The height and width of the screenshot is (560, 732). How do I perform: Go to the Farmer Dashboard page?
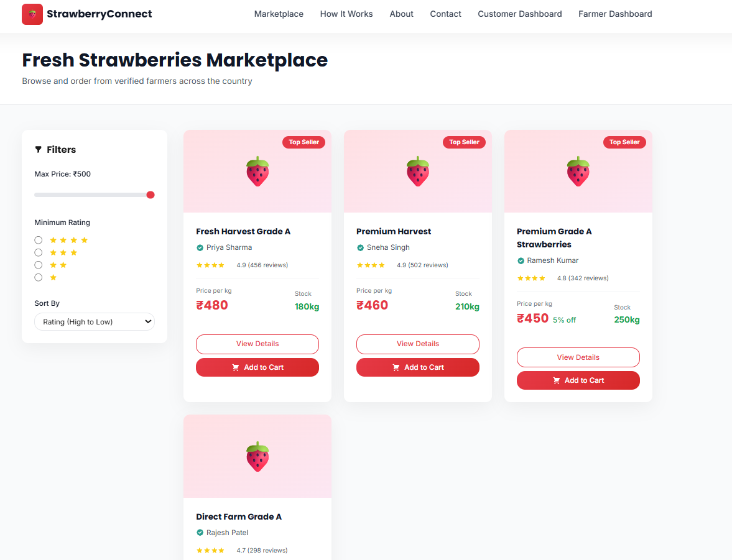[x=615, y=14]
